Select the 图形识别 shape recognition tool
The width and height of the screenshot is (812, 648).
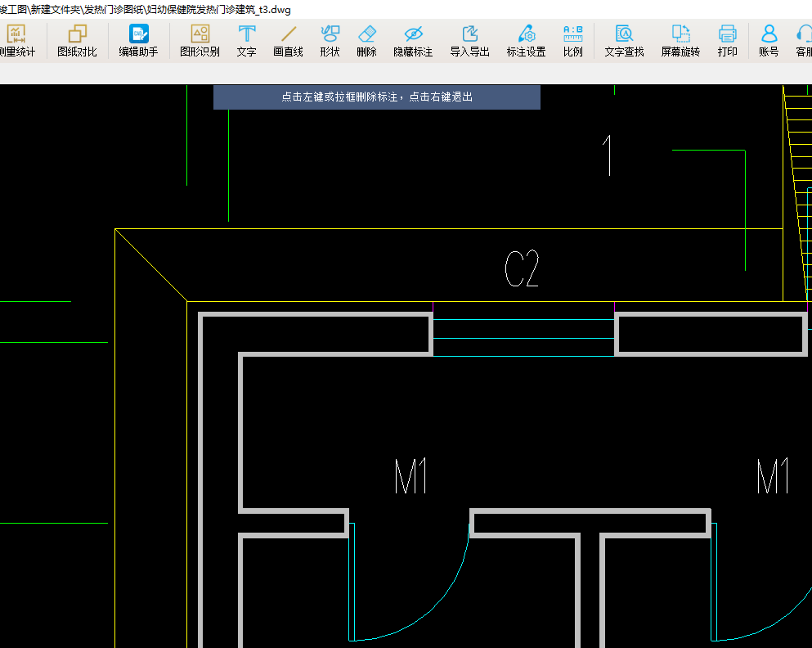tap(200, 41)
